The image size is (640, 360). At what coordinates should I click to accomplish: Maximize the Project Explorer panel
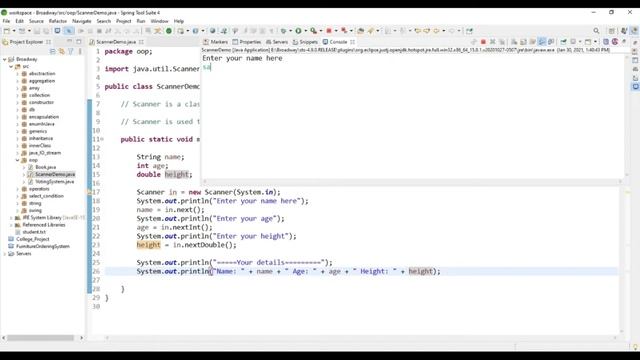pos(79,42)
